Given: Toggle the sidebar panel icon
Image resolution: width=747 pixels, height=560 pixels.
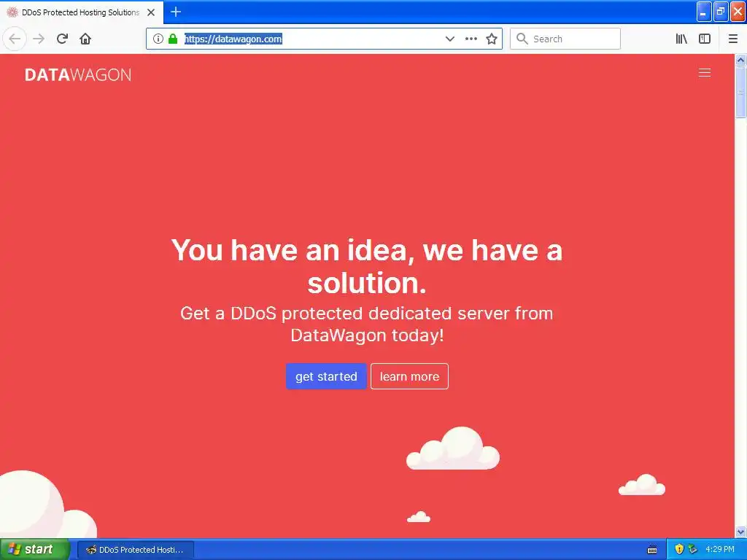Looking at the screenshot, I should [705, 39].
